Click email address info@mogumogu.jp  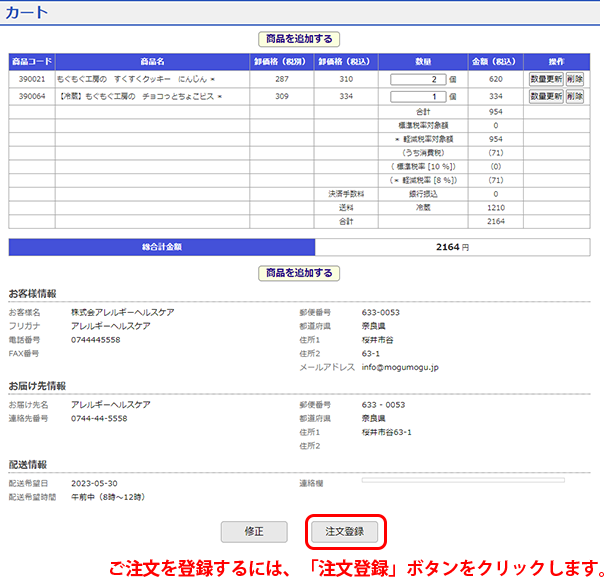(x=399, y=367)
